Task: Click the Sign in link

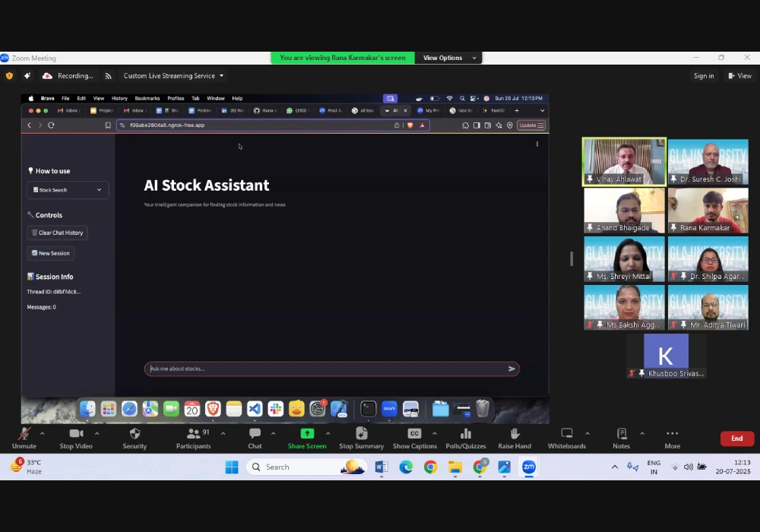Action: click(x=703, y=76)
